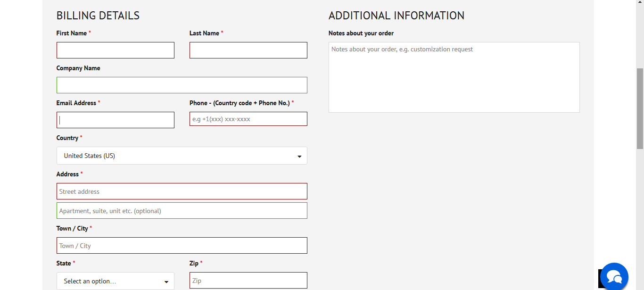
Task: Click the scrollbar track above the thumb
Action: pos(640,38)
